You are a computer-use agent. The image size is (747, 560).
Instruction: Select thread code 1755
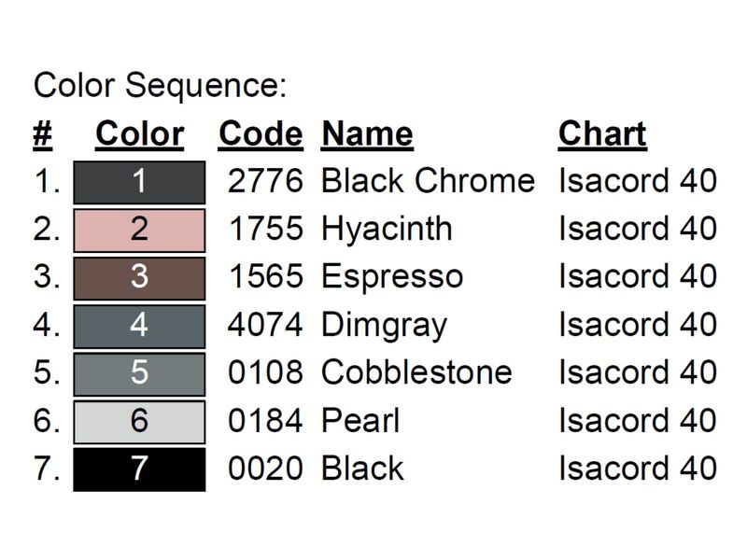pos(266,229)
